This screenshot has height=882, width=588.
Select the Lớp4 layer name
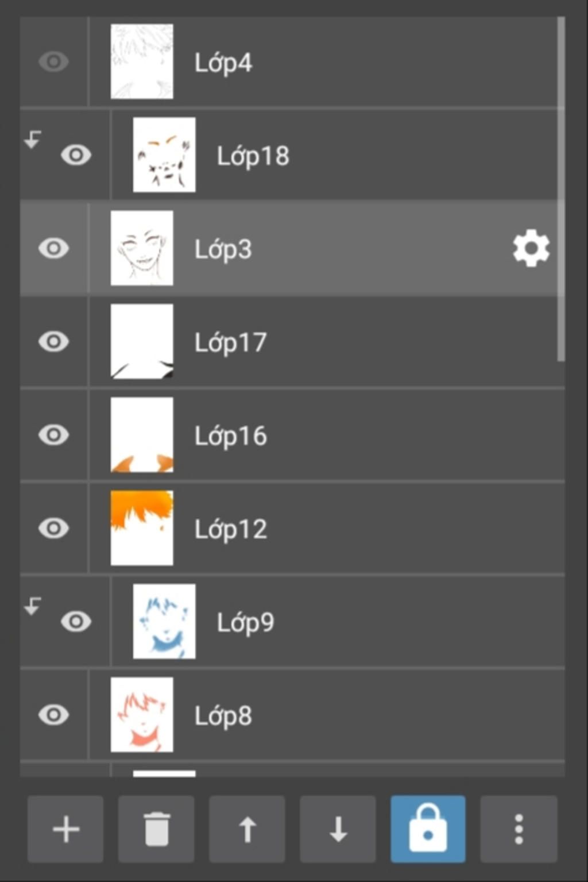pos(223,63)
